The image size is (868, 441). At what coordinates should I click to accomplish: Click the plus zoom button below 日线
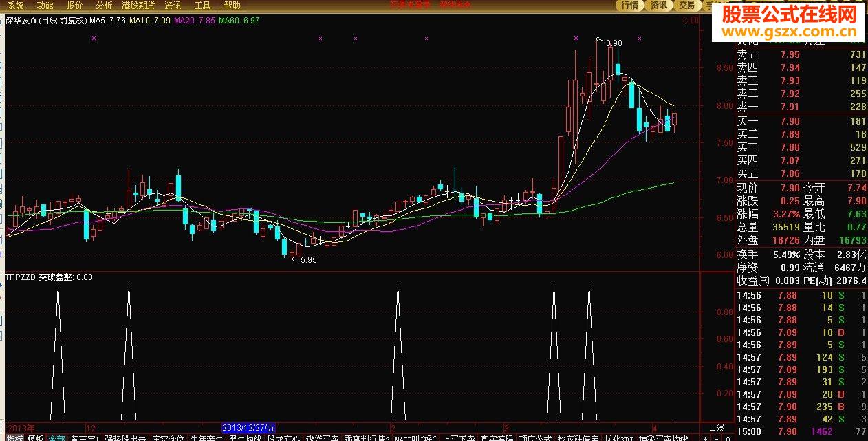pyautogui.click(x=704, y=438)
